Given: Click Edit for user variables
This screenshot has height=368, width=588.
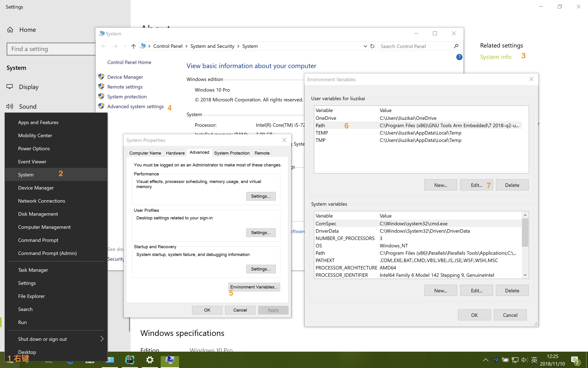Looking at the screenshot, I should pyautogui.click(x=477, y=185).
